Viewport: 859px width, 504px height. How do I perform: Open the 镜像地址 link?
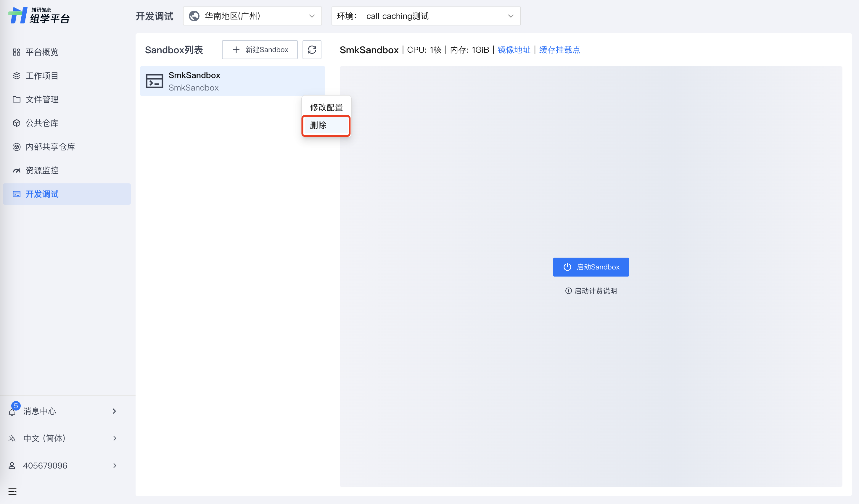coord(514,50)
